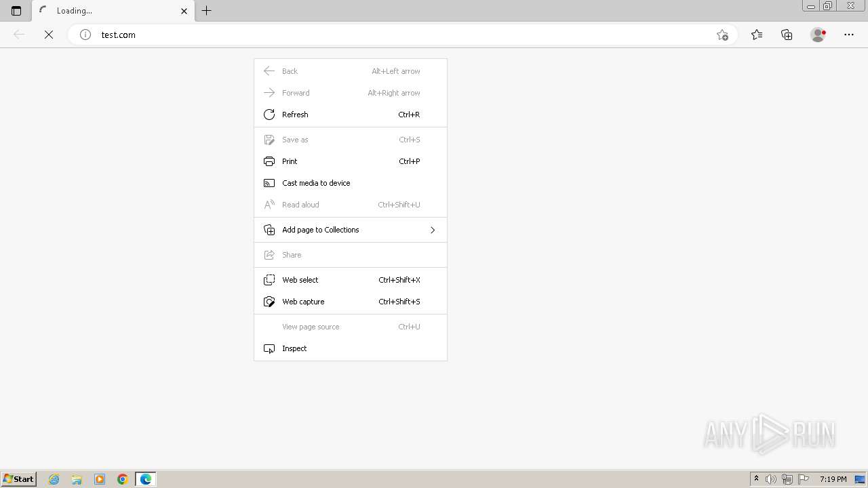Click the cast icon in the menu
This screenshot has width=868, height=488.
pyautogui.click(x=269, y=183)
